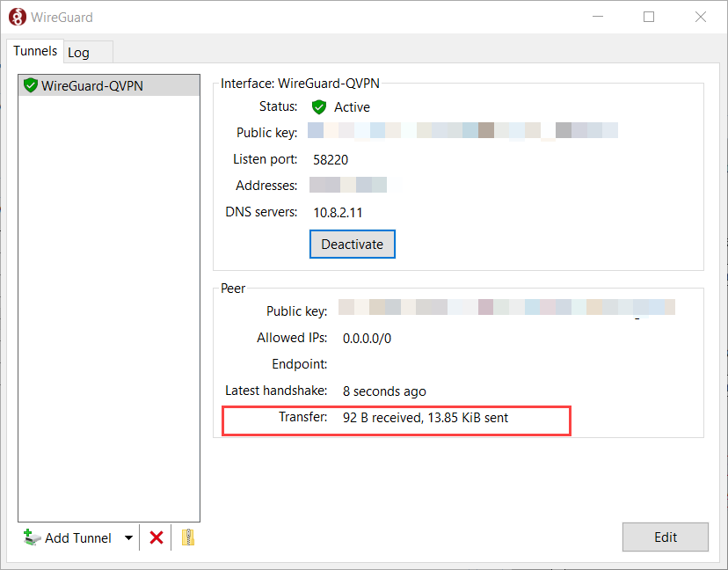
Task: Expand the Add Tunnel dropdown arrow
Action: 128,537
